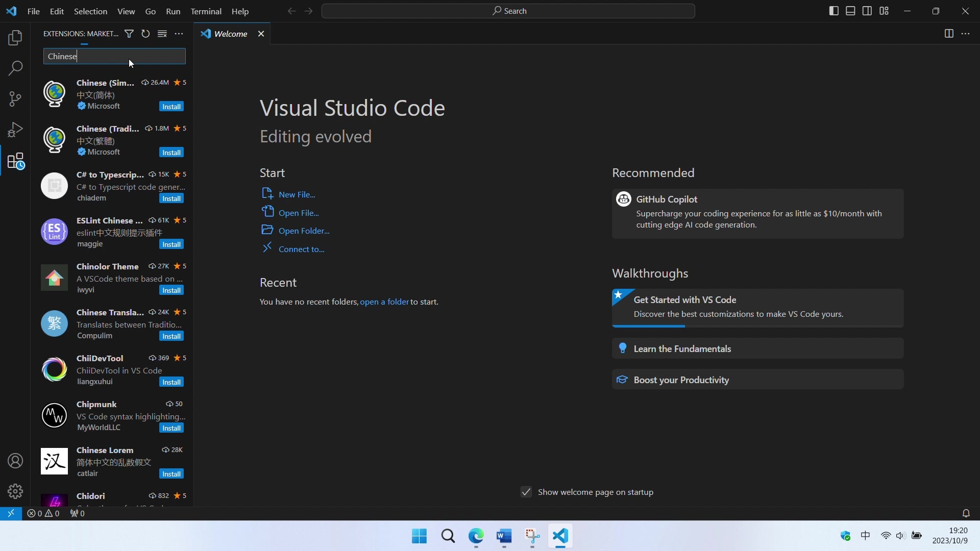This screenshot has height=551, width=980.
Task: Open Boost your Productivity walkthrough
Action: [x=757, y=380]
